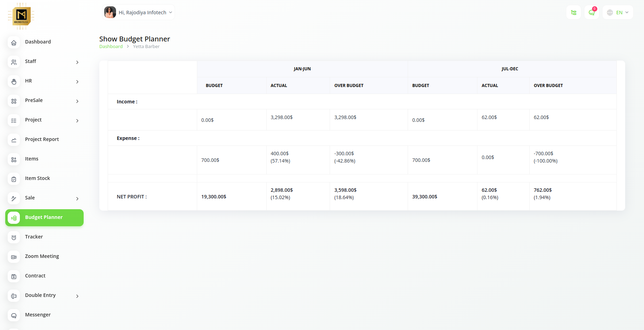Open the EN language dropdown
The height and width of the screenshot is (330, 644).
pyautogui.click(x=618, y=13)
